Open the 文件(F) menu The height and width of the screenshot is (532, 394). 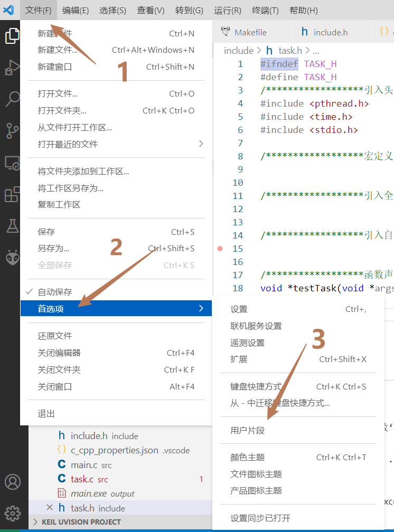tap(39, 10)
